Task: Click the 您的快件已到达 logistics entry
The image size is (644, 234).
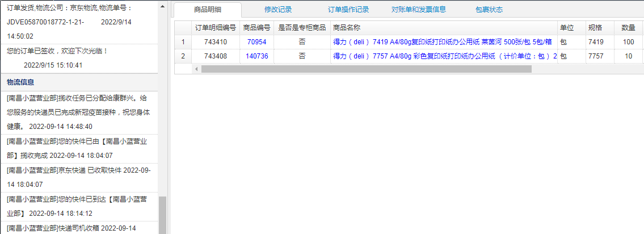Action: tap(79, 206)
